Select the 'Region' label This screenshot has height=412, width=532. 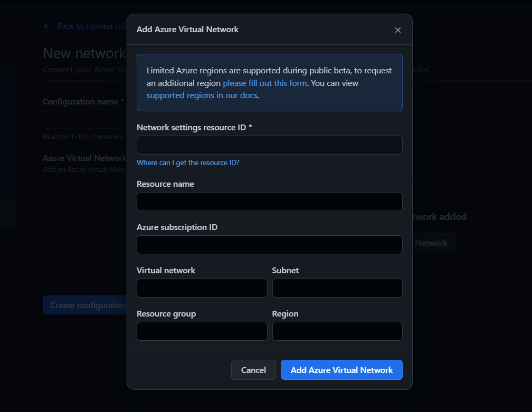tap(285, 314)
